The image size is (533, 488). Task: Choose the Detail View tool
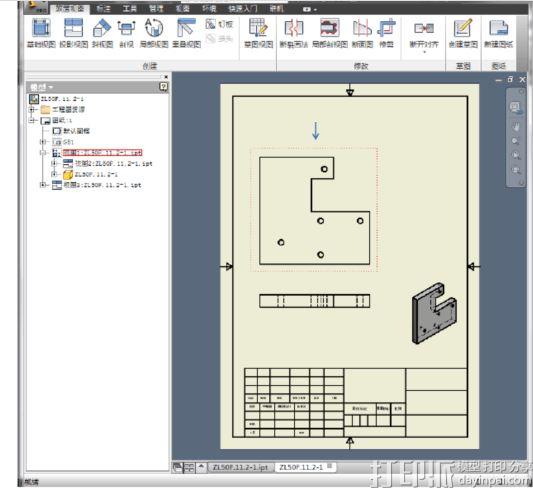(x=154, y=33)
